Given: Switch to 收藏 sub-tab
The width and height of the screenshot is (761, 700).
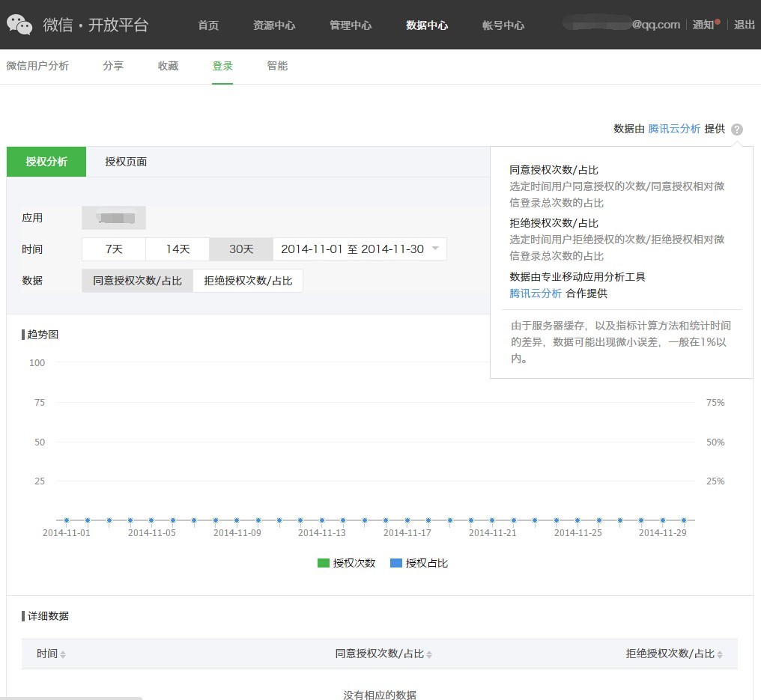Looking at the screenshot, I should coord(168,65).
